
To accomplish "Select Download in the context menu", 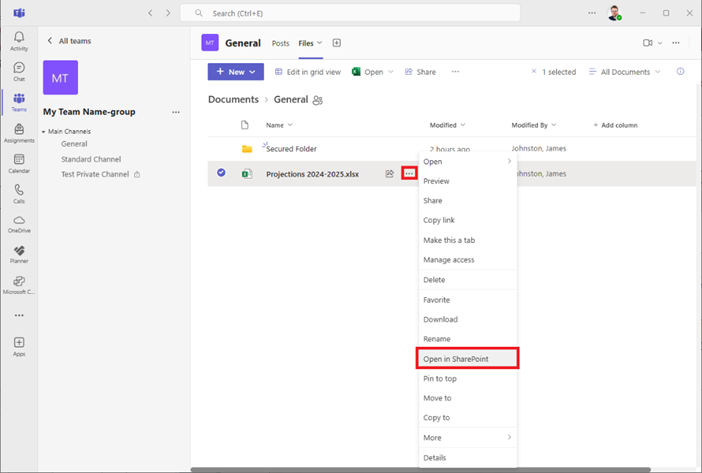I will click(440, 320).
